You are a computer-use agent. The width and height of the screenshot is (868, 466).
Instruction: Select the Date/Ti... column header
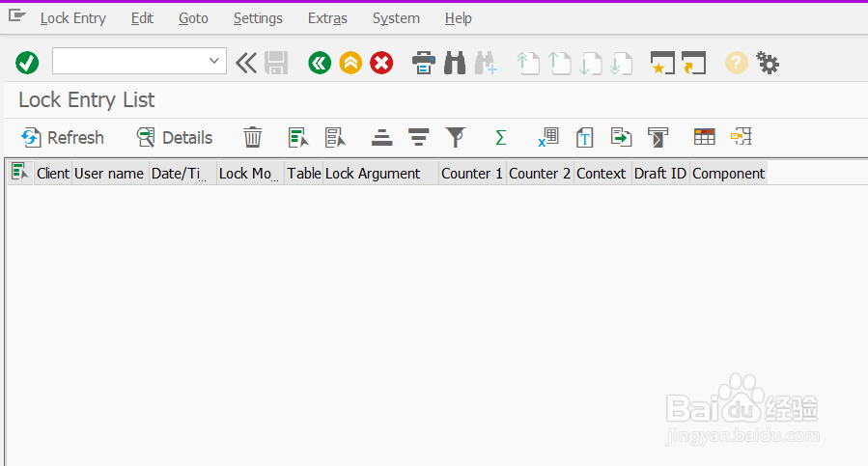[x=182, y=174]
